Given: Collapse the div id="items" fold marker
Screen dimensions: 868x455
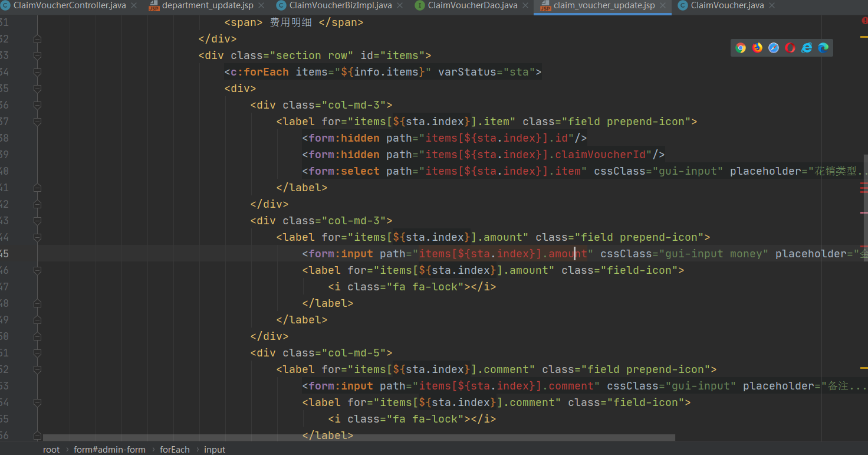Looking at the screenshot, I should click(x=38, y=55).
